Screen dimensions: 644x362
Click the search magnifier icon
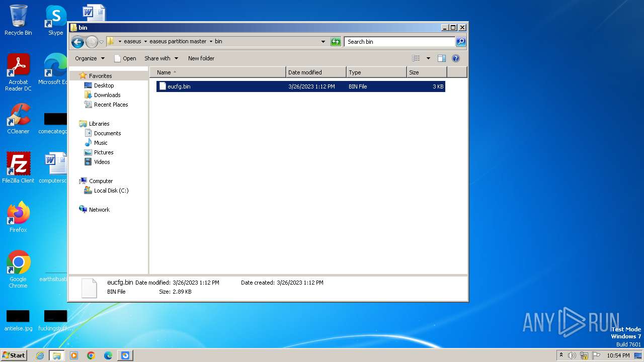pyautogui.click(x=461, y=42)
